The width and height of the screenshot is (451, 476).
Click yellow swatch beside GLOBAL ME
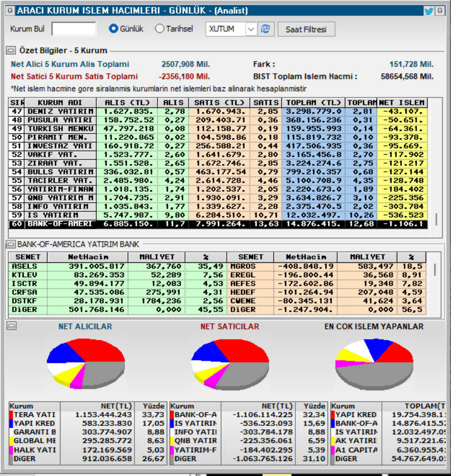coord(11,441)
